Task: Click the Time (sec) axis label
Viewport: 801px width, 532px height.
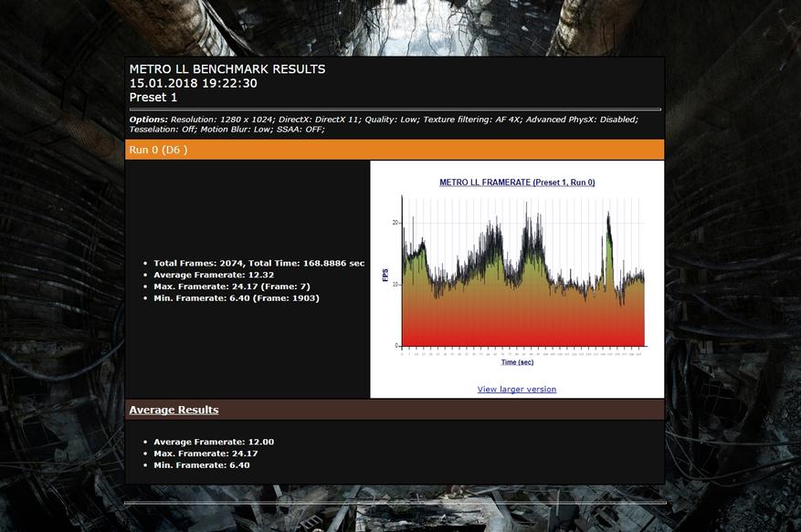Action: (516, 362)
